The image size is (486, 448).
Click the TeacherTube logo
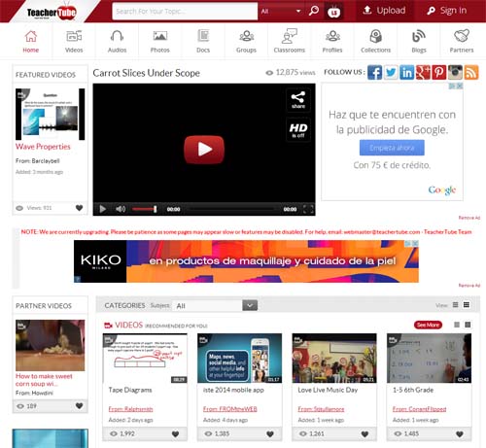[x=52, y=12]
